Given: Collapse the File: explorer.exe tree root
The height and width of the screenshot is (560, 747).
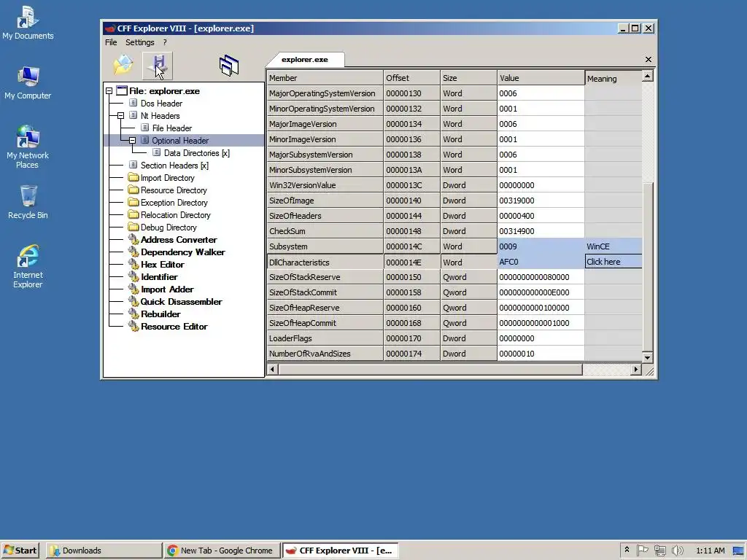Looking at the screenshot, I should click(109, 91).
